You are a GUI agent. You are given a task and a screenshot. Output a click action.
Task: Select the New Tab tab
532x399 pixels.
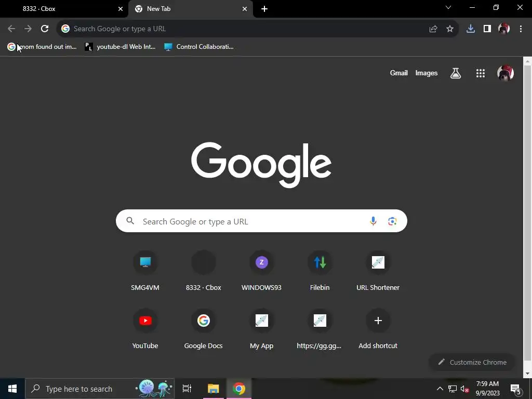(x=191, y=9)
